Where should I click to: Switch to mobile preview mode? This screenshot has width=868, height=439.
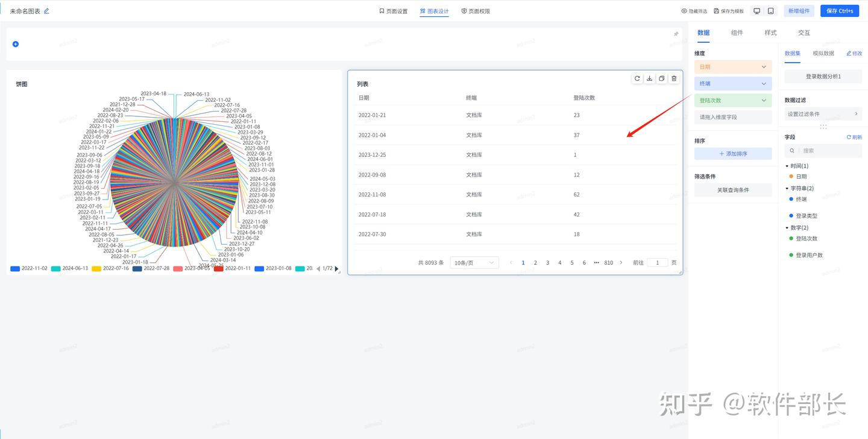pyautogui.click(x=770, y=11)
